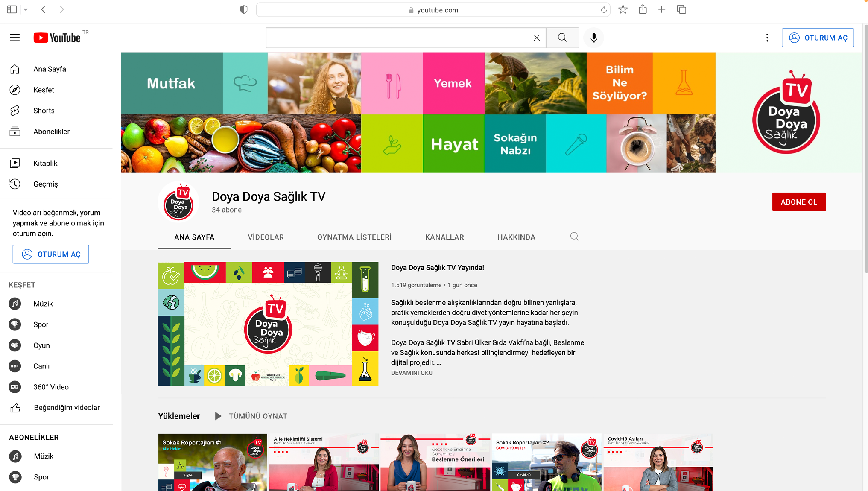Switch to the VİDEOLAR tab

pos(266,237)
